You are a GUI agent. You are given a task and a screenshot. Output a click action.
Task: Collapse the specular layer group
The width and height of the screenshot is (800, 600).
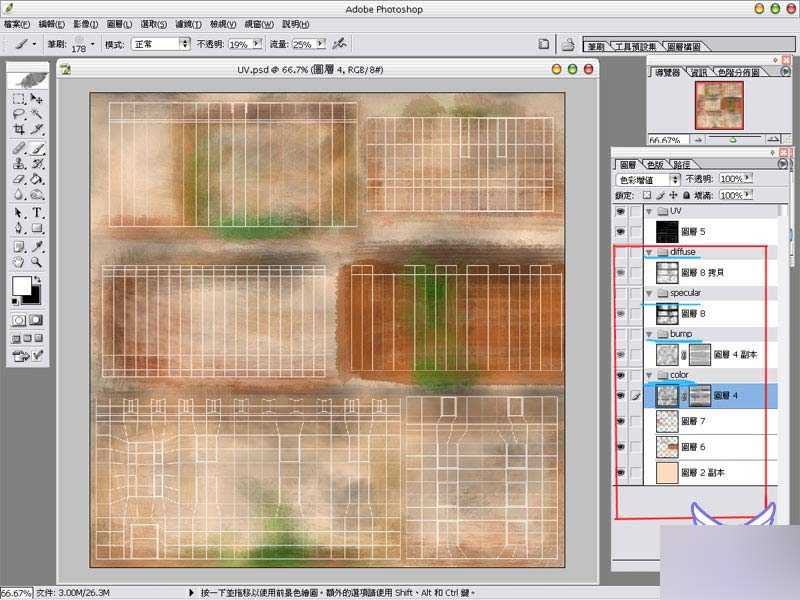coord(649,293)
